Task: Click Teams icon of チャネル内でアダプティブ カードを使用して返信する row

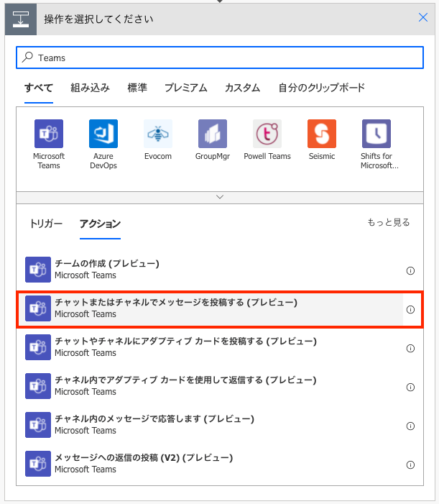Action: (x=38, y=386)
